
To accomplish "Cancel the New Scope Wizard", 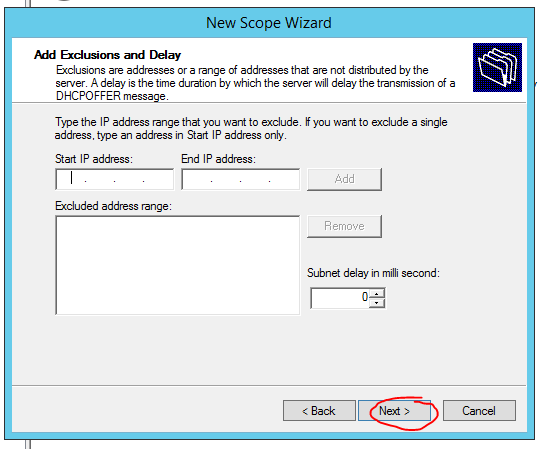I will [x=479, y=410].
